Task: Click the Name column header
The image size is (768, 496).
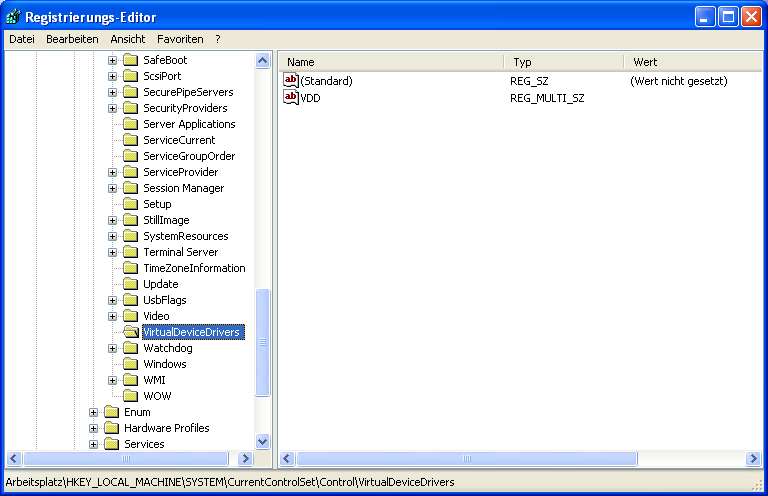Action: (x=392, y=62)
